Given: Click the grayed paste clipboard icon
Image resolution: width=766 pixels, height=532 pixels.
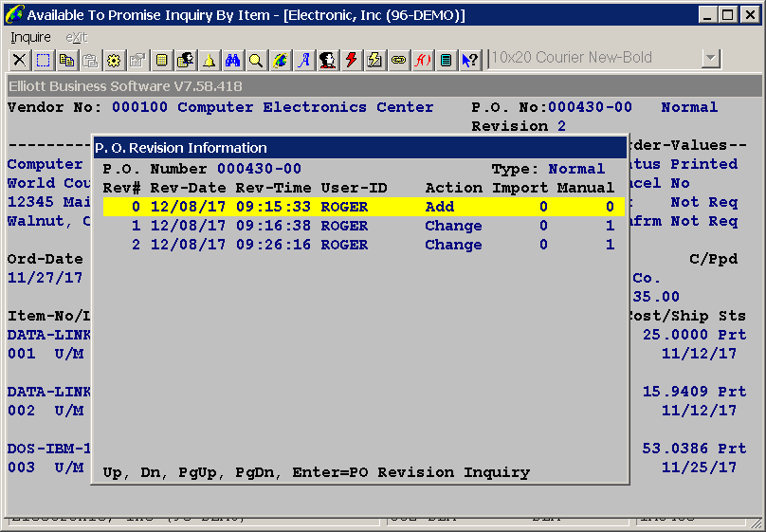Looking at the screenshot, I should (90, 60).
